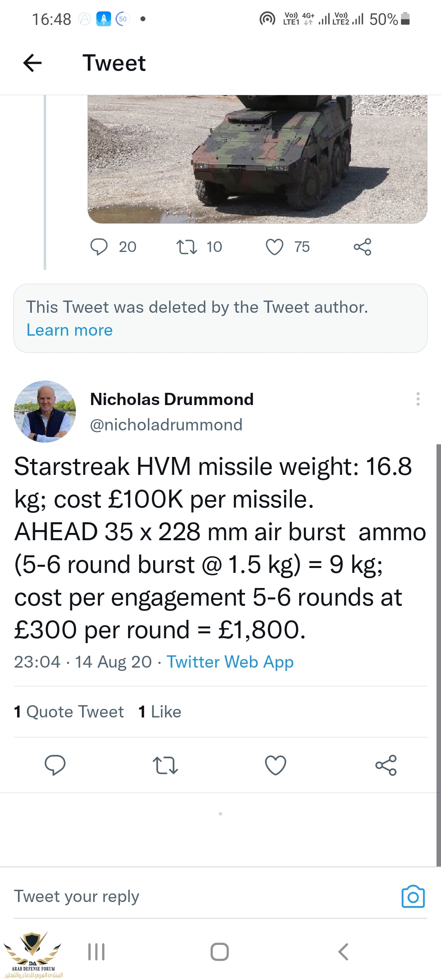Share the vehicle photo tweet
441x980 pixels.
point(363,247)
